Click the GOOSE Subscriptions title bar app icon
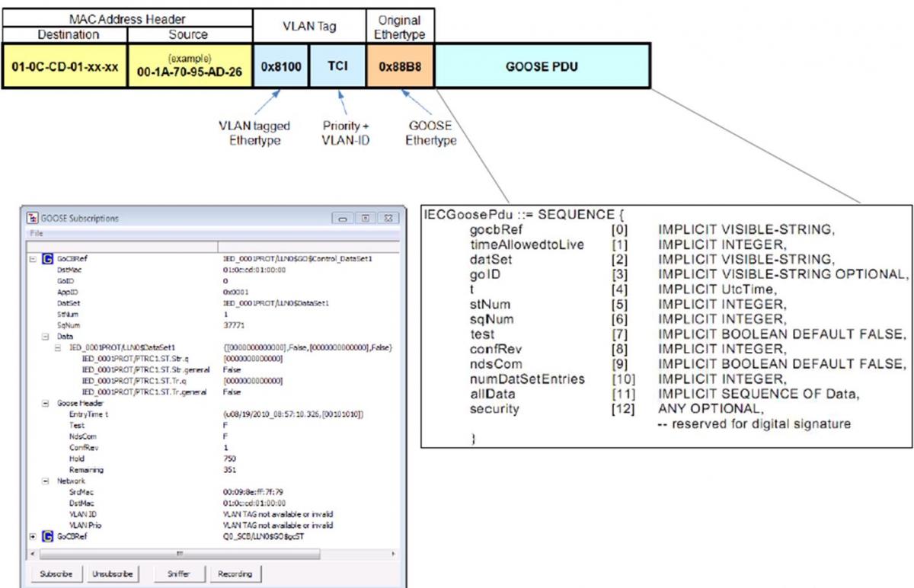This screenshot has height=588, width=914. tap(33, 219)
